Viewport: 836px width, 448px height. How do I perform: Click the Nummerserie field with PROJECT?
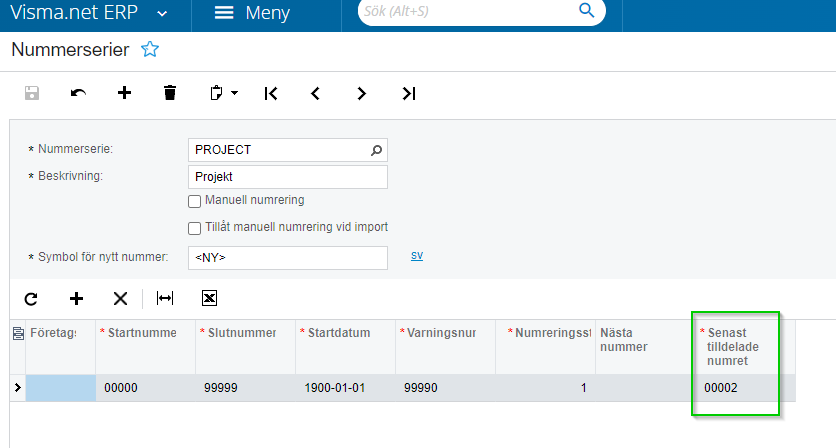[288, 150]
